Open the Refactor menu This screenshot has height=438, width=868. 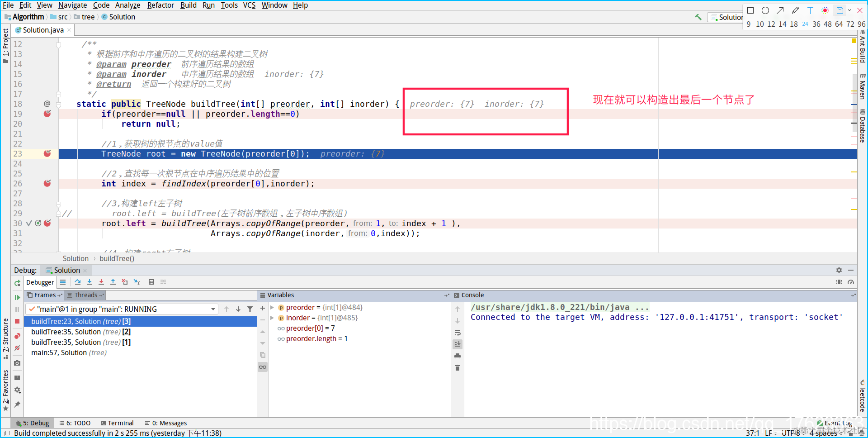coord(160,5)
